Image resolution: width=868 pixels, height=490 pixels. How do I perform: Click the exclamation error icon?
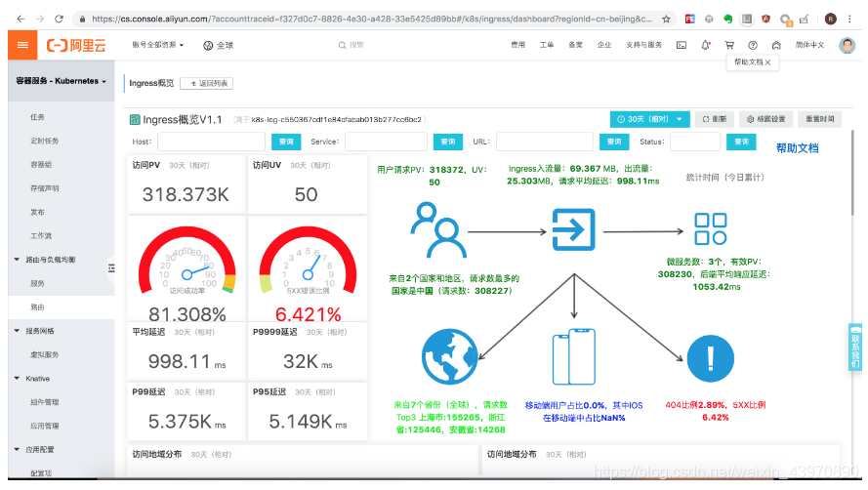click(710, 359)
